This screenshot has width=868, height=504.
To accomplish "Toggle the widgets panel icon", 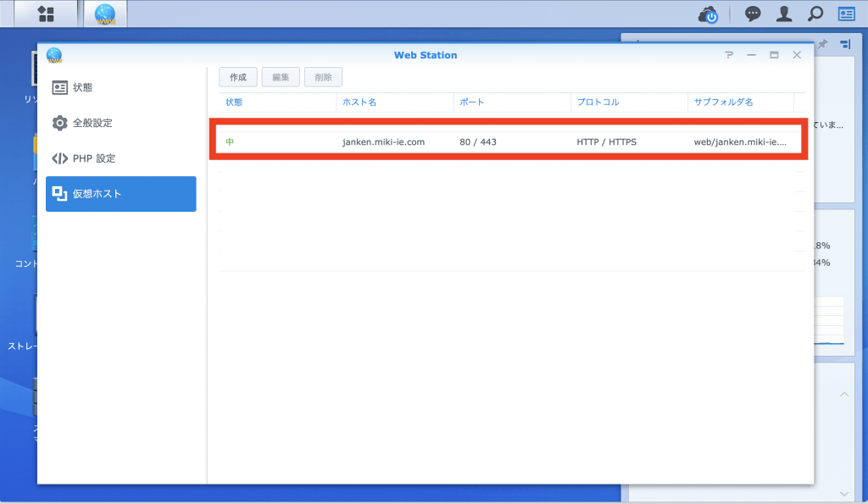I will 846,14.
